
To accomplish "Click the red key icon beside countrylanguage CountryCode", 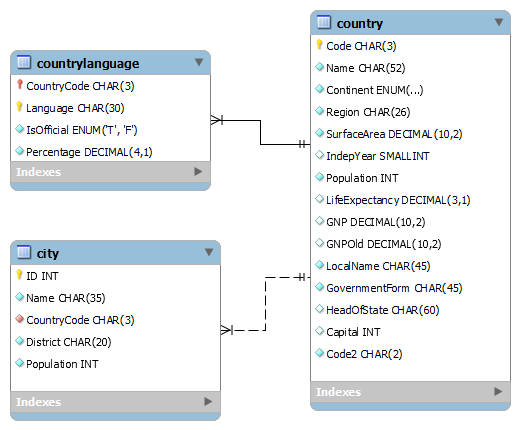I will point(20,85).
